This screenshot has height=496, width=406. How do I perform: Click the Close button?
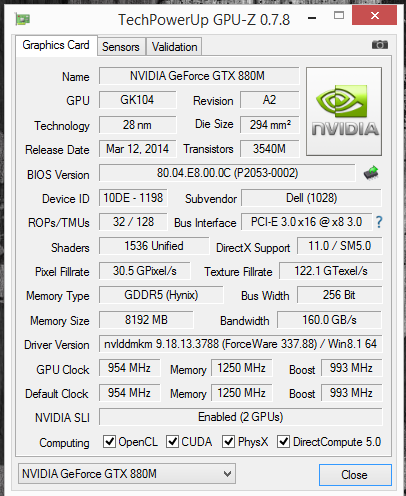[x=355, y=475]
